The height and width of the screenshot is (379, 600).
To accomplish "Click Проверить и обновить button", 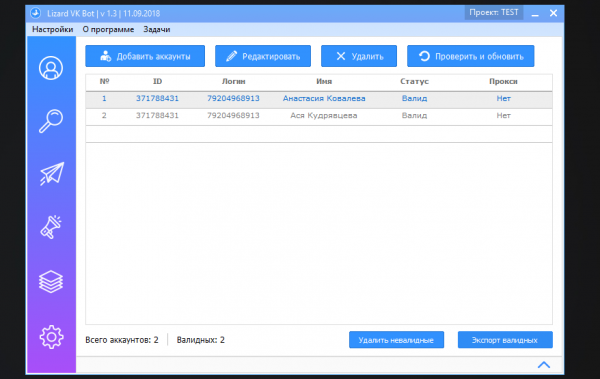I will [471, 56].
